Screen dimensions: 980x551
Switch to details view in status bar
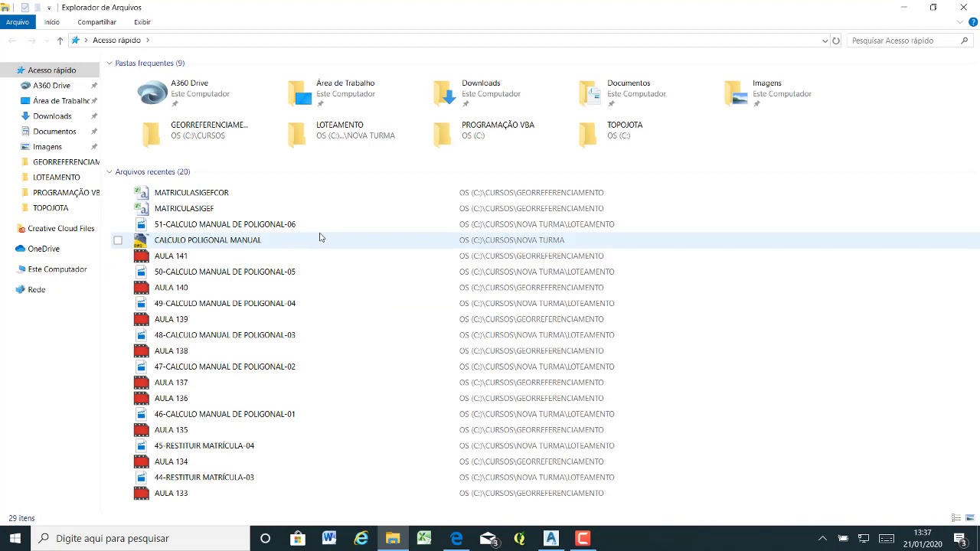tap(956, 518)
